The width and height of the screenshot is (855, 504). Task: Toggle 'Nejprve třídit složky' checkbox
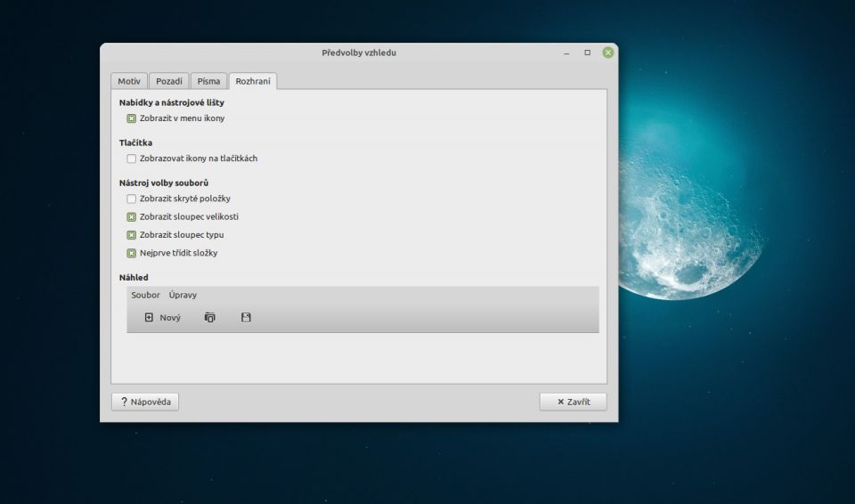pos(132,253)
